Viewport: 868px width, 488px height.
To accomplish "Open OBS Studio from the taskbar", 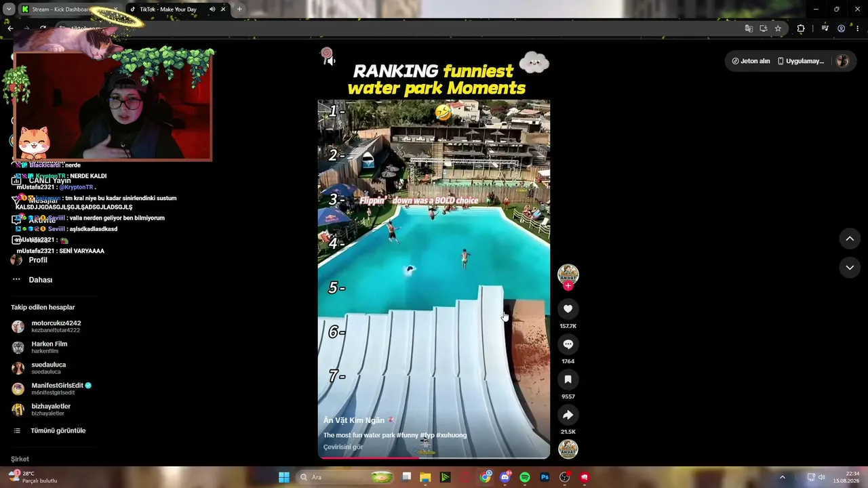I will tap(564, 477).
